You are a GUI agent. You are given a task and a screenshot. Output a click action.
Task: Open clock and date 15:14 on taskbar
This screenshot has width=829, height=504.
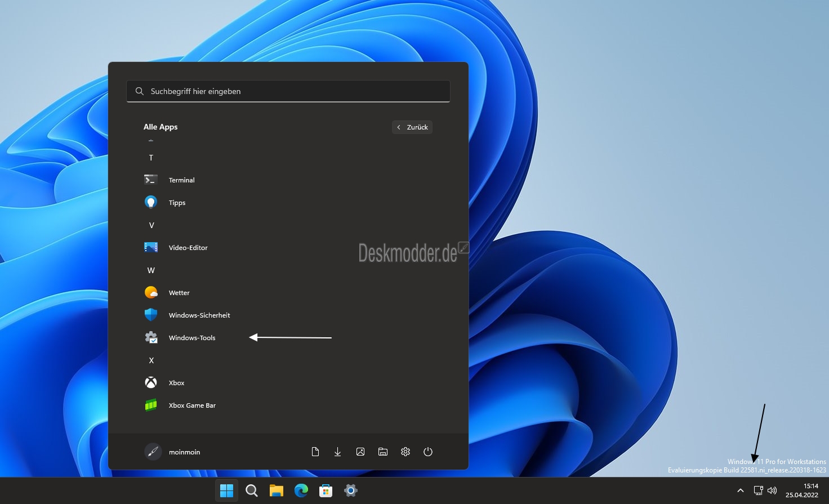[x=802, y=490]
